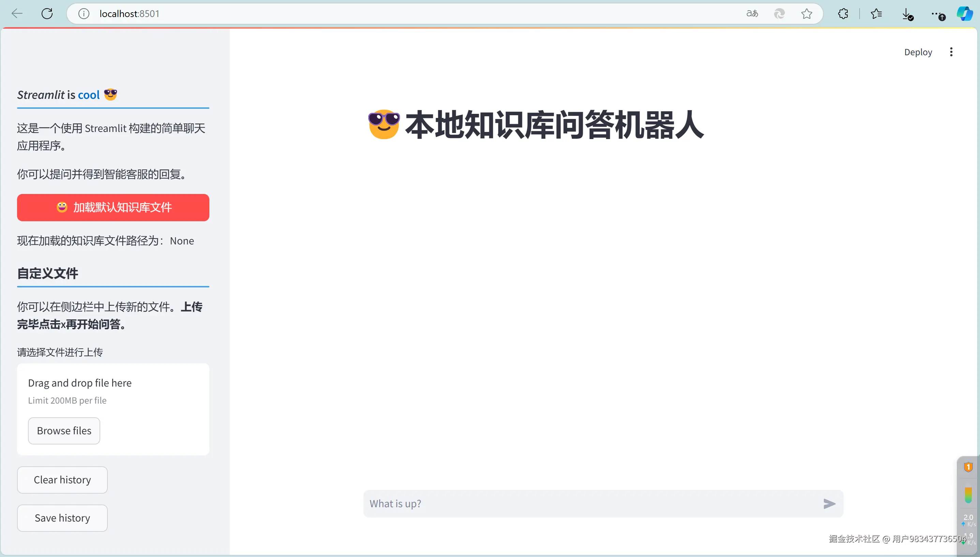Click the browser back arrow

(x=17, y=14)
